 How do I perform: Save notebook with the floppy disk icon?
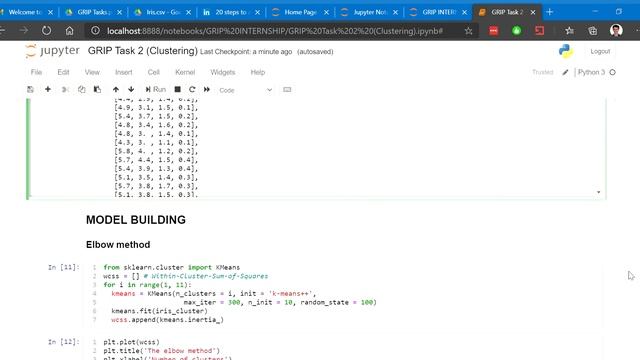coord(30,89)
